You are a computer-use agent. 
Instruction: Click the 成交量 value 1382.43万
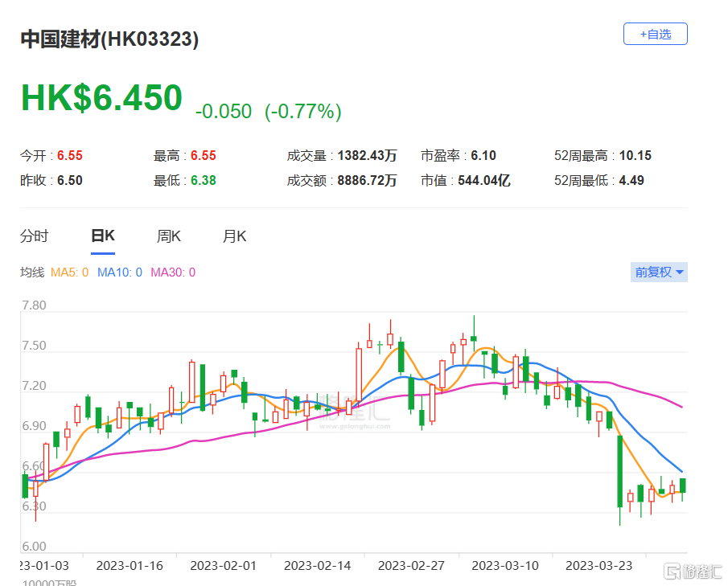point(367,155)
